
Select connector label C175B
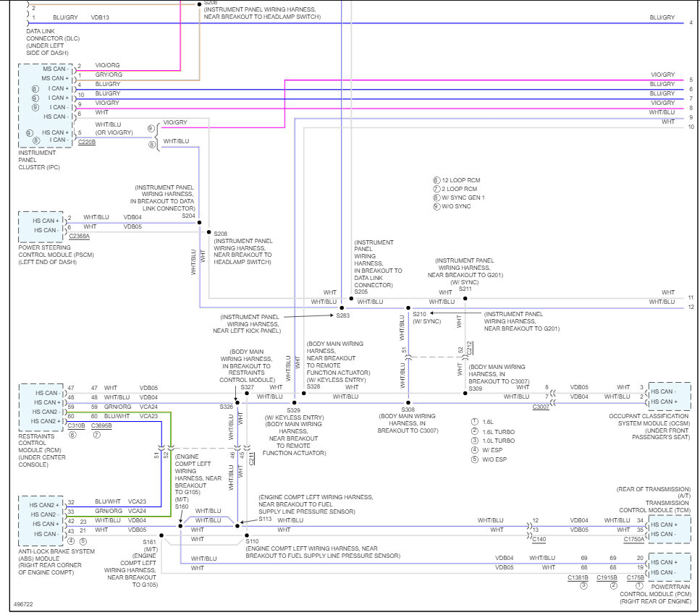636,577
